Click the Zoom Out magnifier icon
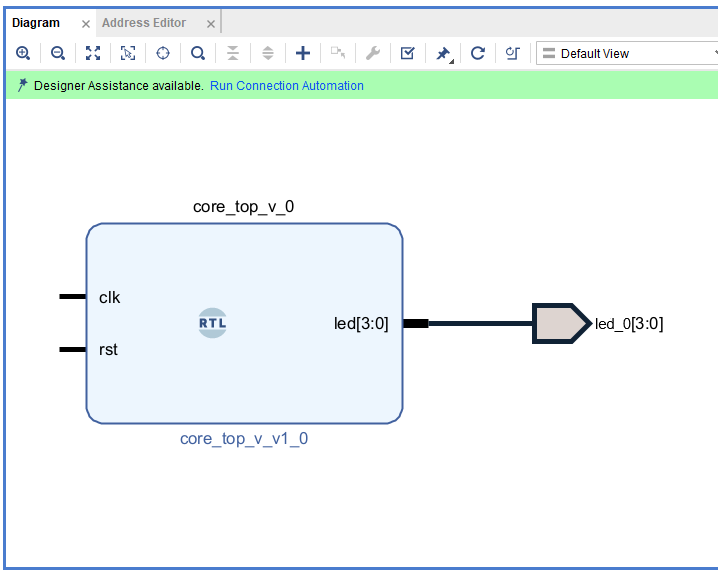 tap(58, 53)
